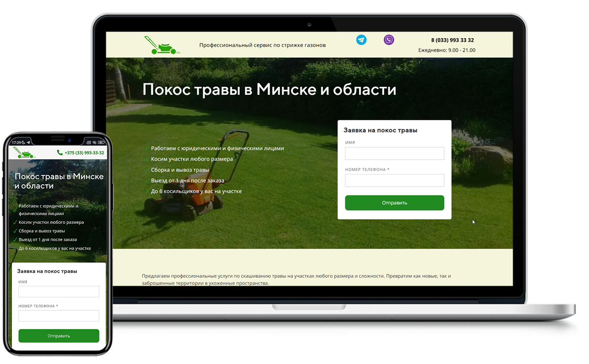Click the green Отправить button on laptop form

pos(394,203)
